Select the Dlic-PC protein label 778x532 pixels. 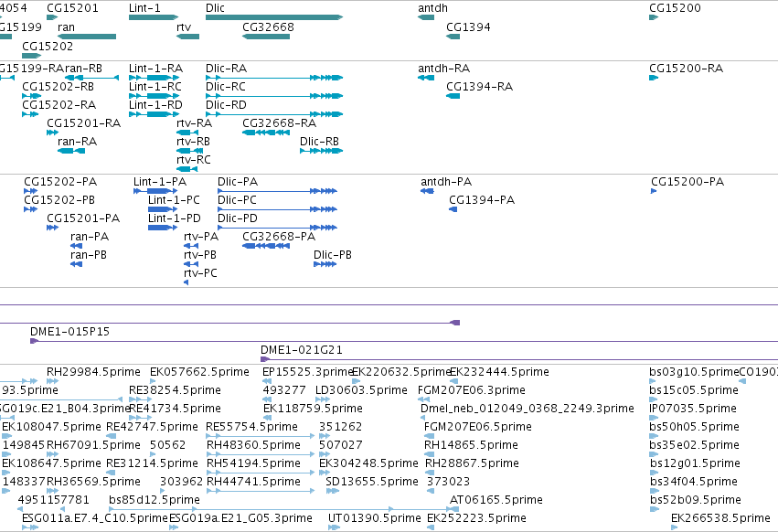coord(237,200)
